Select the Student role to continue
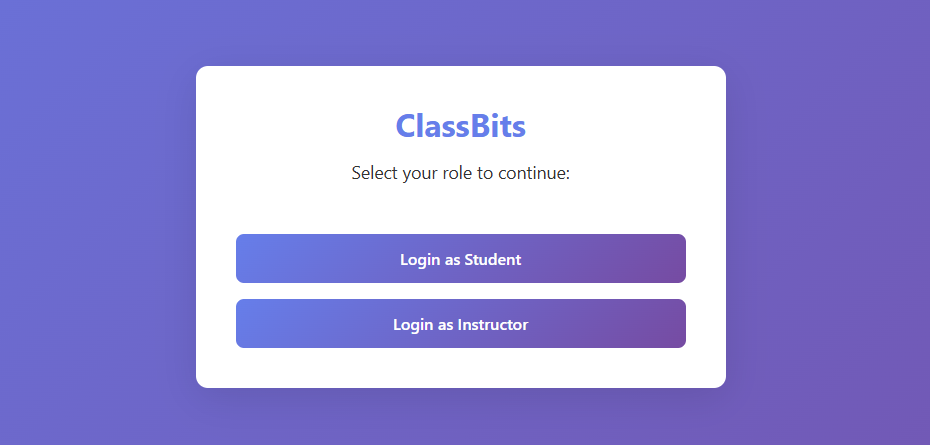This screenshot has height=445, width=930. pyautogui.click(x=460, y=259)
